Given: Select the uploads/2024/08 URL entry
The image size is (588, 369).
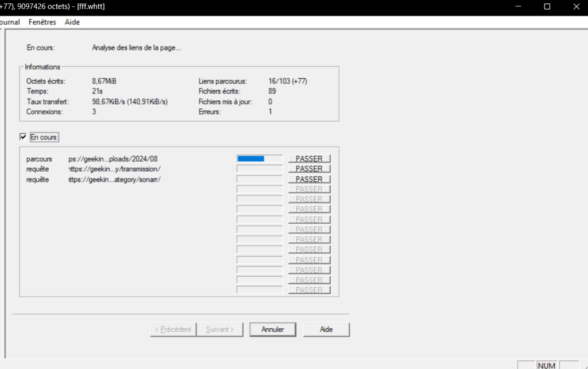Looking at the screenshot, I should coord(113,159).
